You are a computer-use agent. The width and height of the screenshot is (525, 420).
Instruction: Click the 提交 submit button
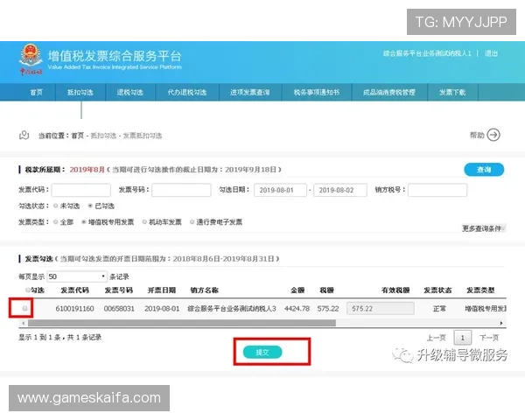(262, 352)
